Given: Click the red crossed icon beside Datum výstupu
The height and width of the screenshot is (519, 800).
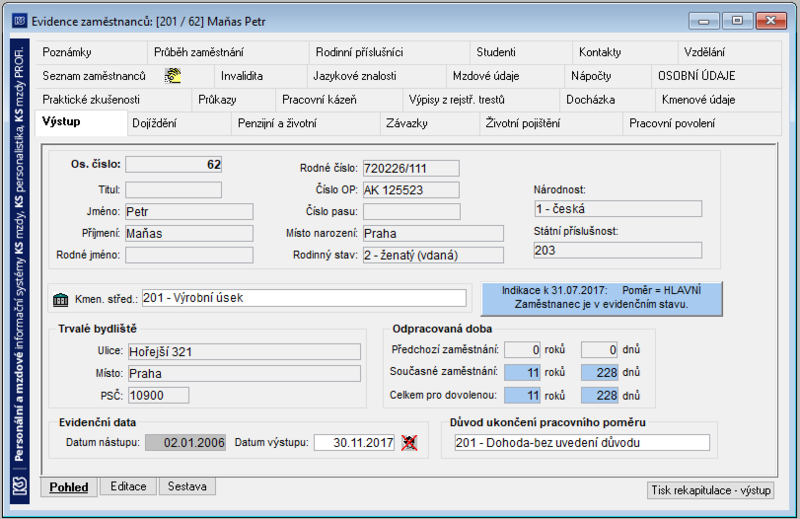Looking at the screenshot, I should pos(409,442).
